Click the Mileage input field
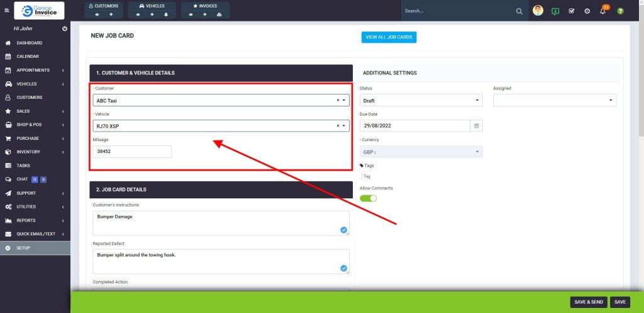644x313 pixels. pyautogui.click(x=132, y=152)
